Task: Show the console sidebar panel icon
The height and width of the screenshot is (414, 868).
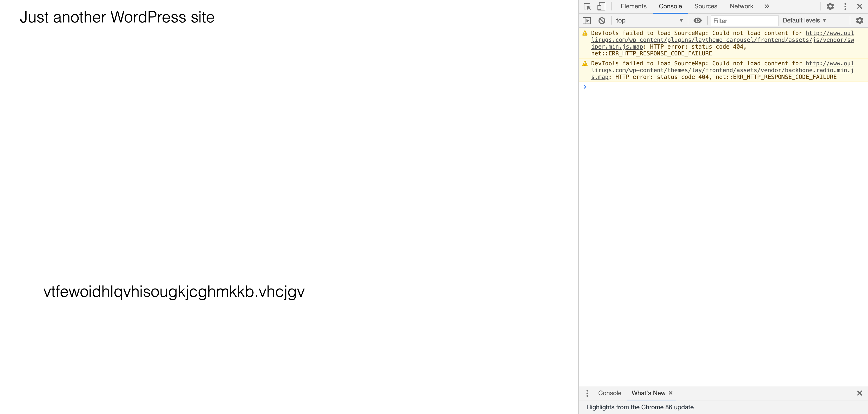Action: coord(587,21)
